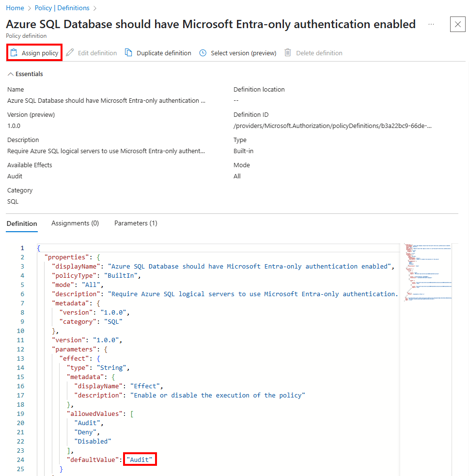Image resolution: width=469 pixels, height=476 pixels.
Task: Click the highlighted Audit default value
Action: point(140,459)
